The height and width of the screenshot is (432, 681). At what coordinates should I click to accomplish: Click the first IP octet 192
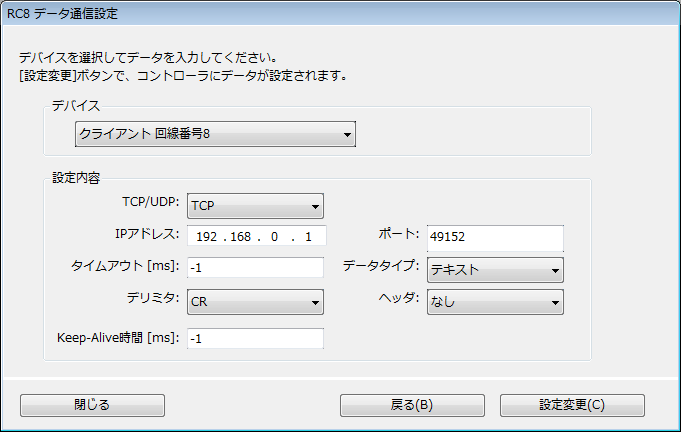[x=211, y=238]
